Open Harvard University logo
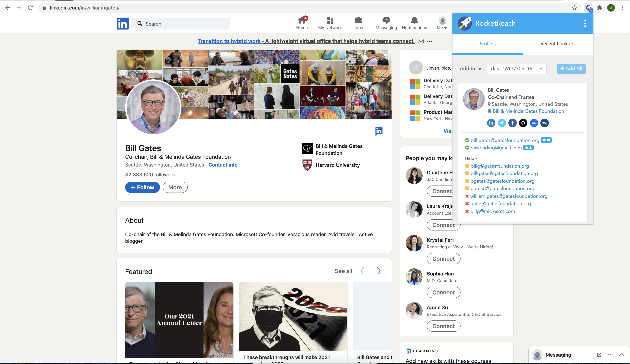The width and height of the screenshot is (630, 364). coord(307,165)
